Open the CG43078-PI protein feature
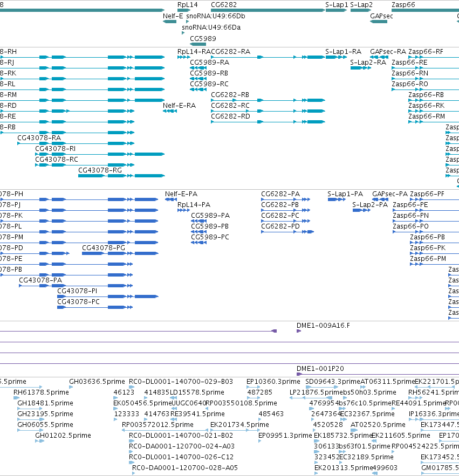This screenshot has height=476, width=459. pyautogui.click(x=108, y=296)
